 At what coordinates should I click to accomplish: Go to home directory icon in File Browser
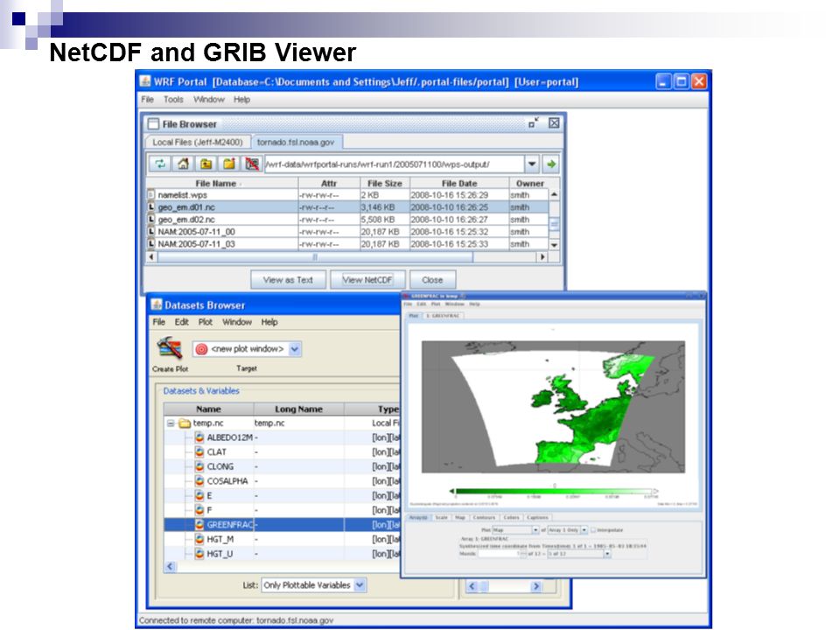183,164
